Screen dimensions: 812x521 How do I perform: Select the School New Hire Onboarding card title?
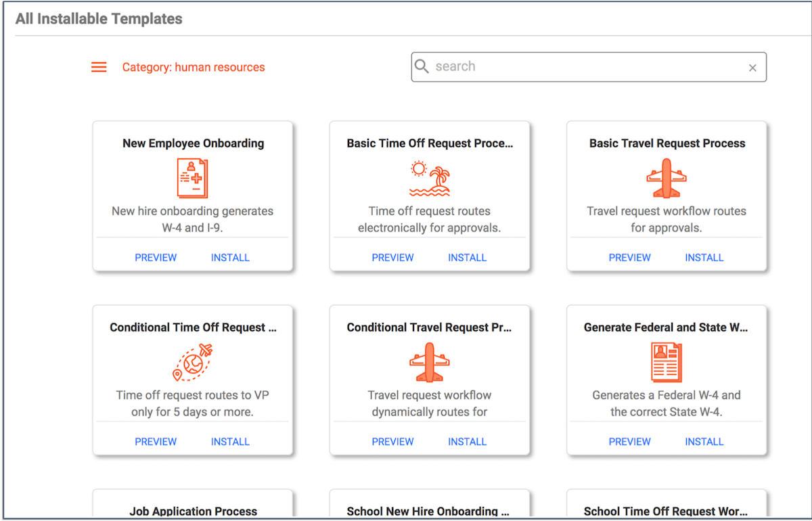[x=430, y=512]
